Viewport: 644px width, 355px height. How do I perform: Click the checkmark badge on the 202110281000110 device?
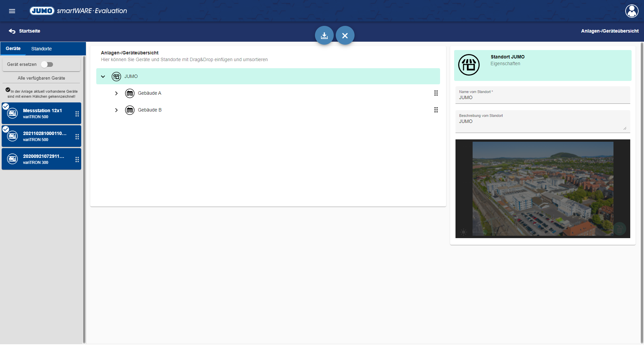6,129
